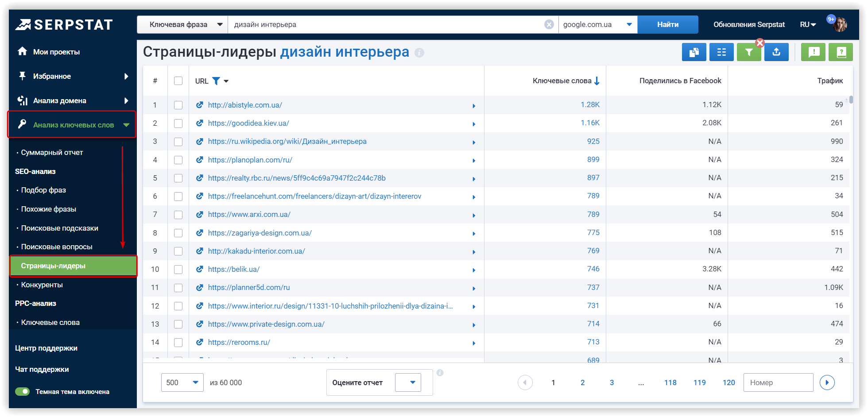Open external link icon for abistyle.com.ua

(x=200, y=105)
